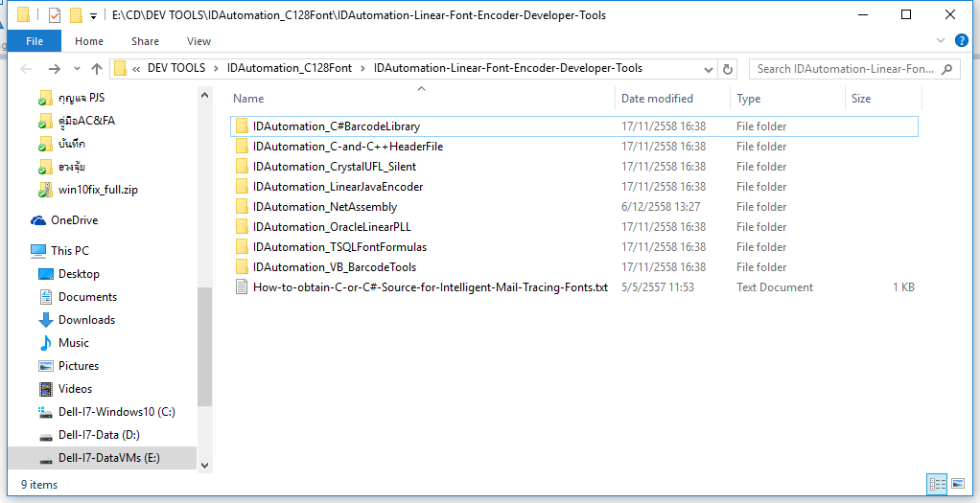Click the Properties quick access icon

point(55,15)
